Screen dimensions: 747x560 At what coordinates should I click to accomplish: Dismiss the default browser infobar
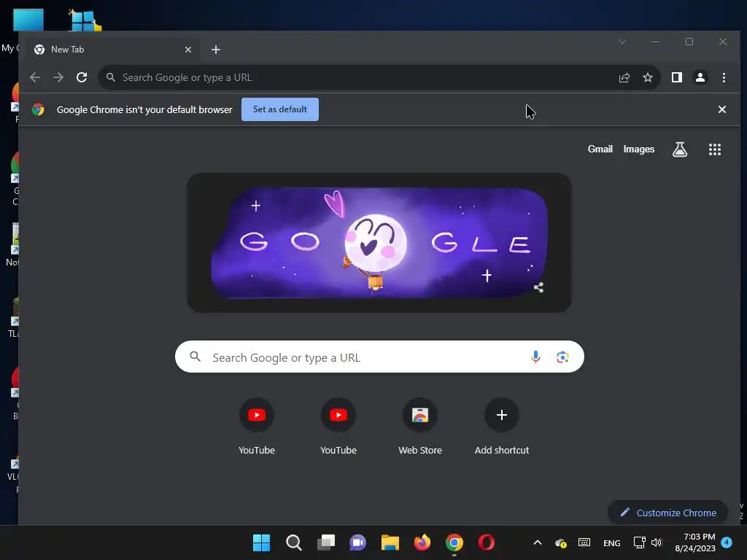[722, 109]
